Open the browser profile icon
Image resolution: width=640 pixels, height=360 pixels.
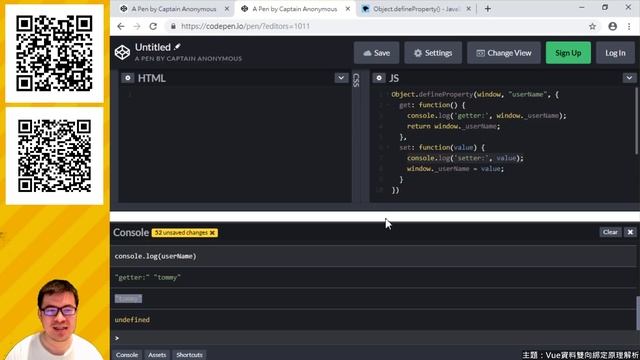612,27
